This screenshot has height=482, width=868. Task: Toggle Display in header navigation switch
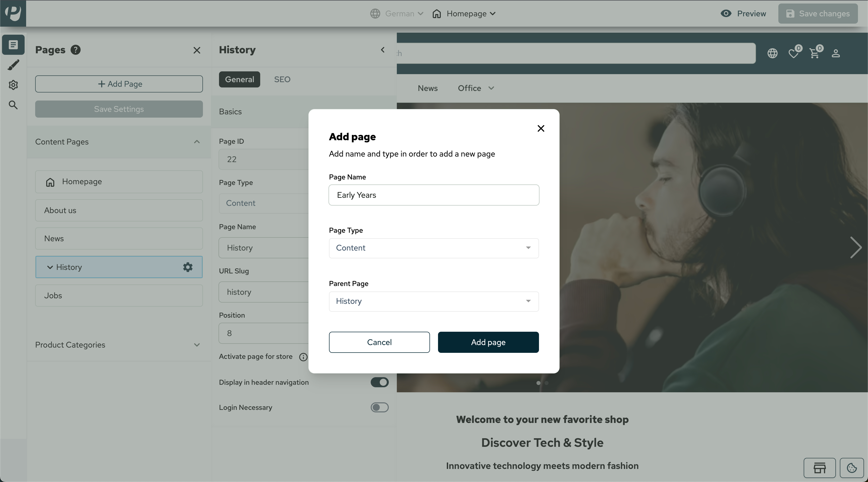pos(379,382)
